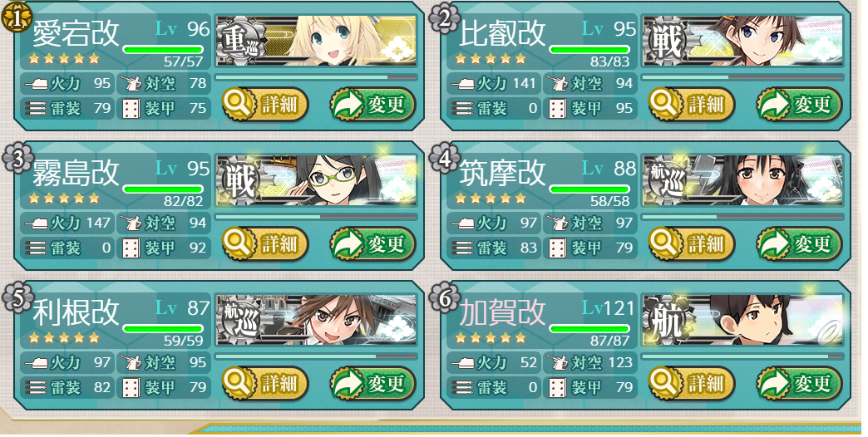The height and width of the screenshot is (437, 868).
Task: Click 加賀改 carrier portrait banner
Action: [x=742, y=320]
